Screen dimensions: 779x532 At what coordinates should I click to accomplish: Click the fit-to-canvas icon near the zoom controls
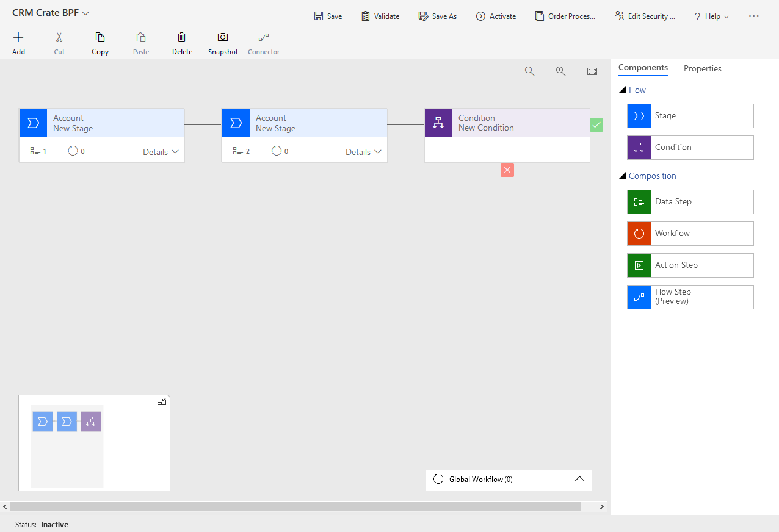point(592,71)
